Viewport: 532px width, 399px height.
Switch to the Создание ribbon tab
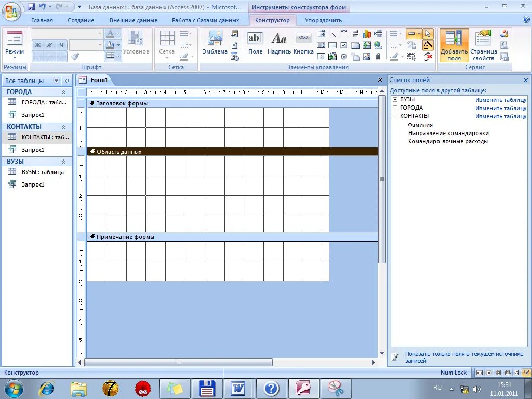point(81,20)
